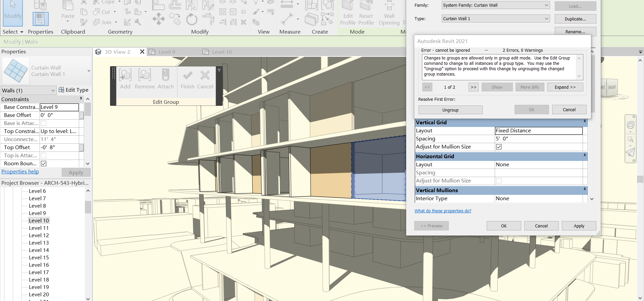Screen dimensions: 644x301
Task: Click the Base Constraint Level 9 field
Action: (59, 107)
